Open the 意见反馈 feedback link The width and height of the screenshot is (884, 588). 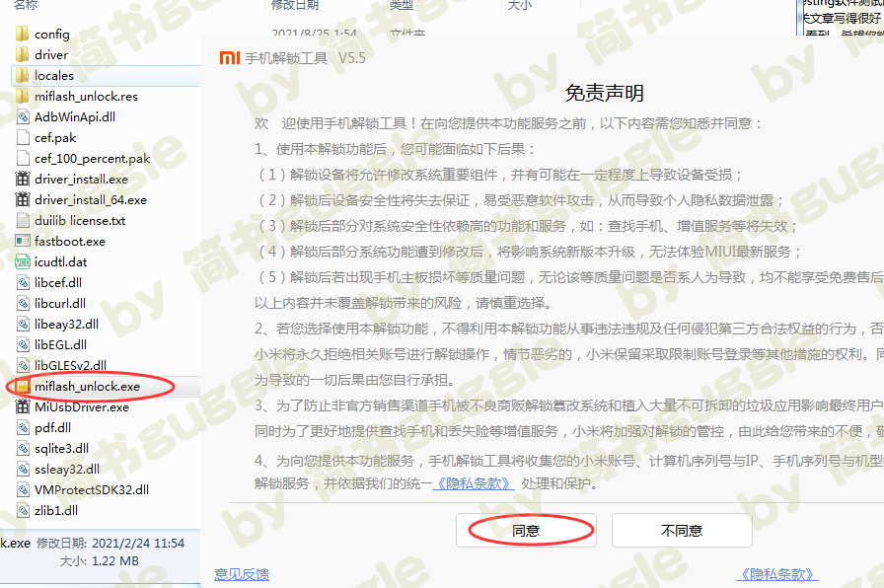tap(242, 574)
